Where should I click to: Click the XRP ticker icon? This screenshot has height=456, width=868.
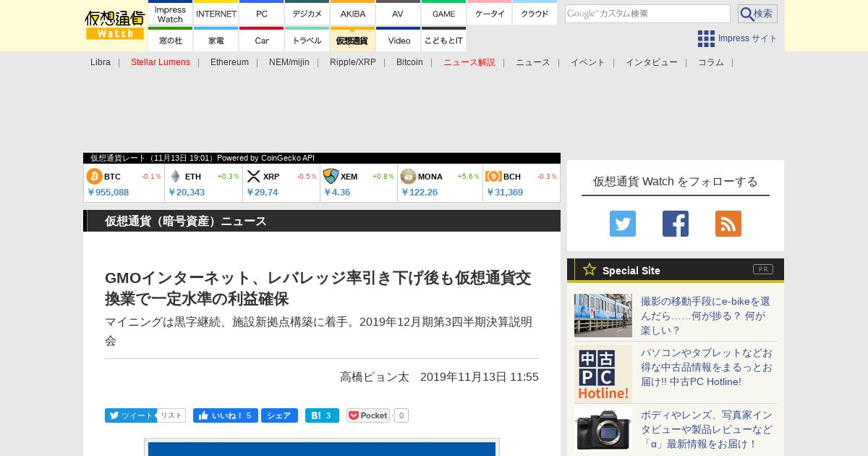point(253,177)
